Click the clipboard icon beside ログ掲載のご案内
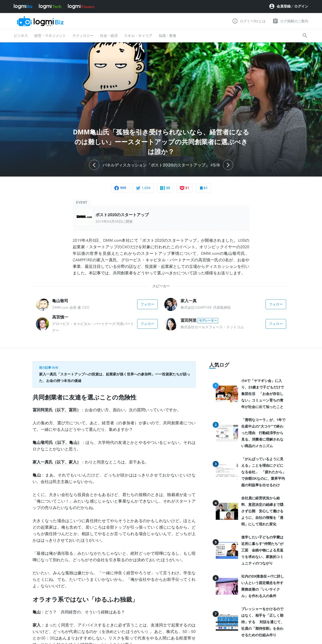 (275, 21)
